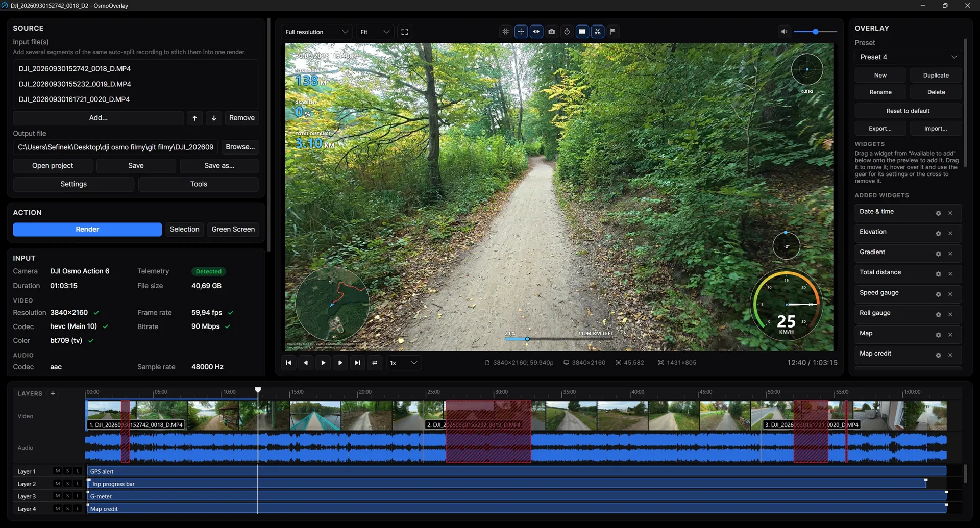The image size is (980, 528).
Task: Take a snapshot with the camera icon
Action: click(551, 32)
